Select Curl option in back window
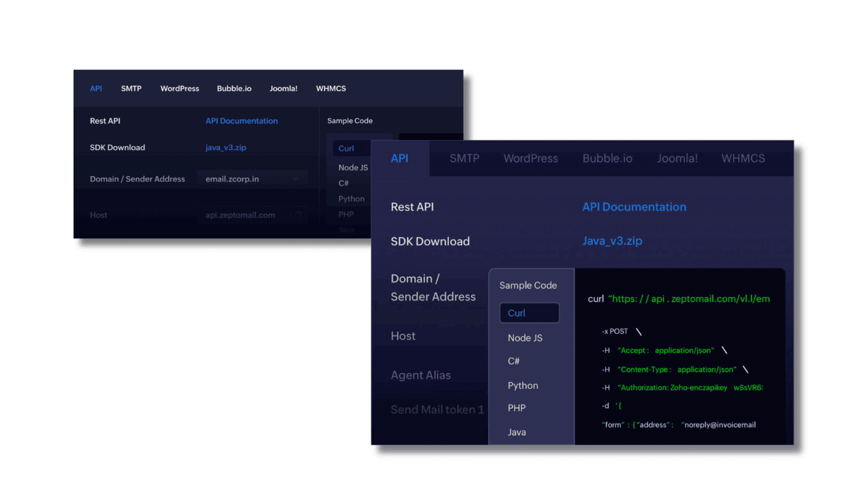This screenshot has height=488, width=868. [352, 149]
